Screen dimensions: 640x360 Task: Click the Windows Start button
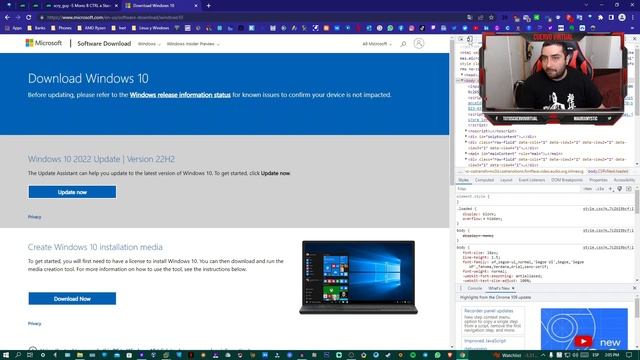tap(6, 355)
